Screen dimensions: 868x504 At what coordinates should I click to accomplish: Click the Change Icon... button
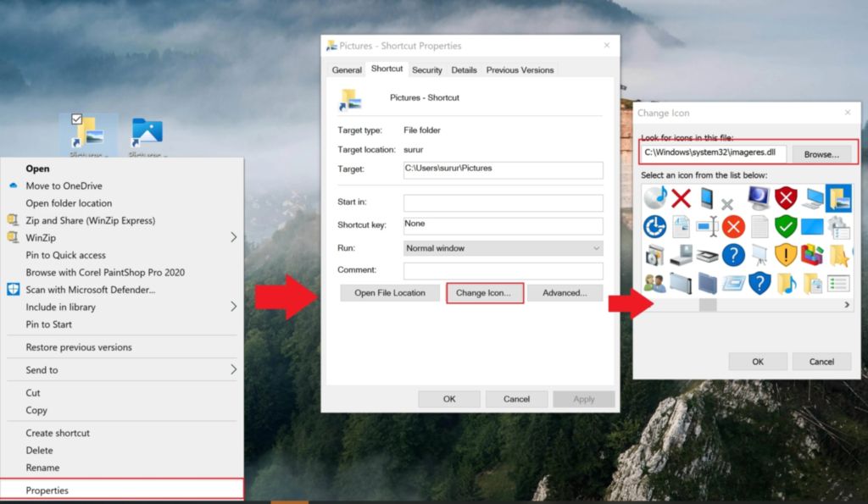click(484, 293)
